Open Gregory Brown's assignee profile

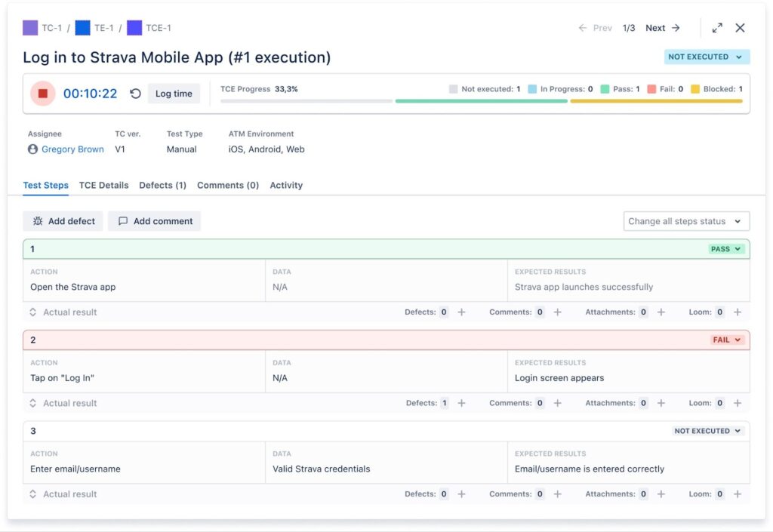pyautogui.click(x=71, y=149)
